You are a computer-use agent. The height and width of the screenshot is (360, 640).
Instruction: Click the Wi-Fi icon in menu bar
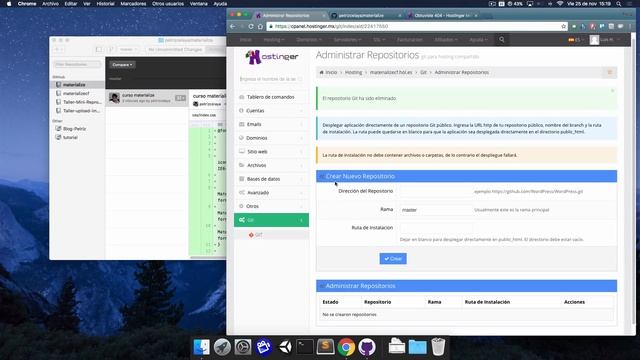[x=560, y=4]
